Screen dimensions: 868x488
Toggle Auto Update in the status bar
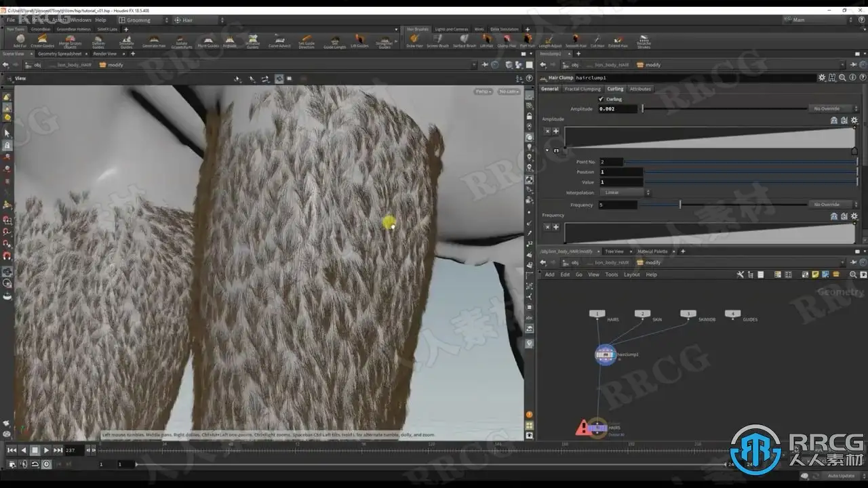pos(842,476)
